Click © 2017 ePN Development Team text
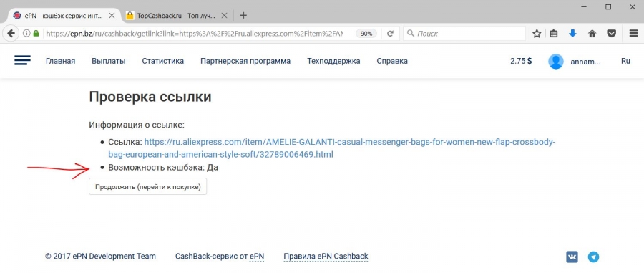 [x=101, y=256]
